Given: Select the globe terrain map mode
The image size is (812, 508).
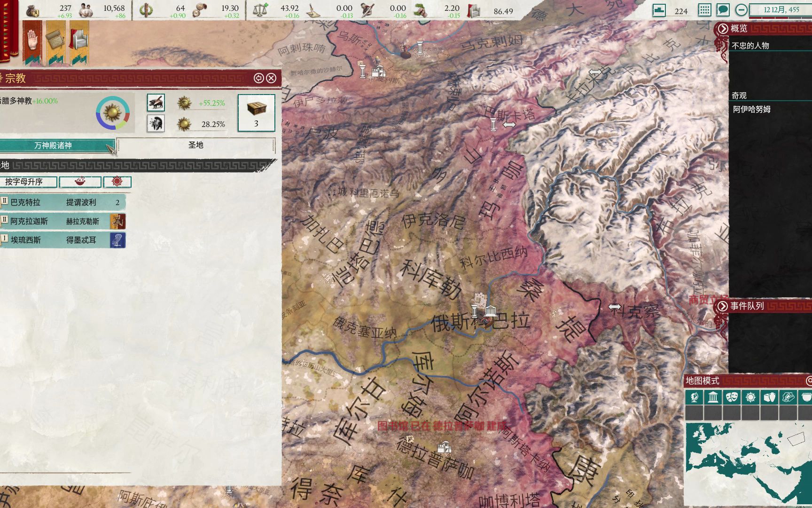Looking at the screenshot, I should tap(694, 397).
